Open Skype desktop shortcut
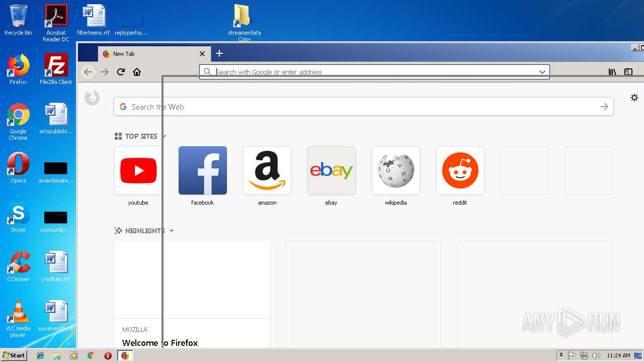The image size is (644, 362). pyautogui.click(x=18, y=217)
